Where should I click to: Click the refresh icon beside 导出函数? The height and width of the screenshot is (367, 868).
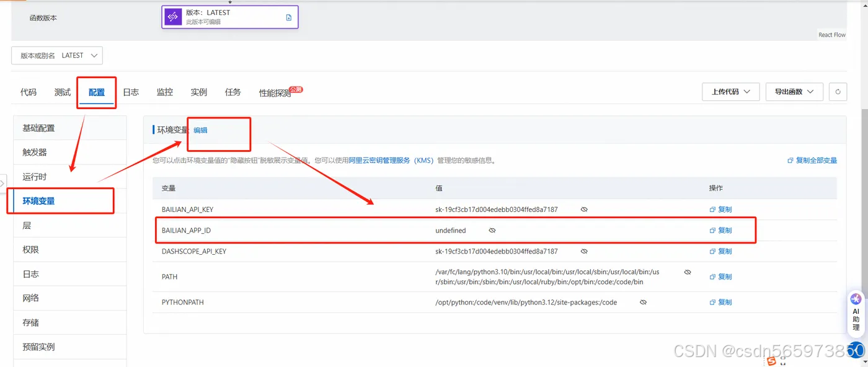[x=838, y=92]
